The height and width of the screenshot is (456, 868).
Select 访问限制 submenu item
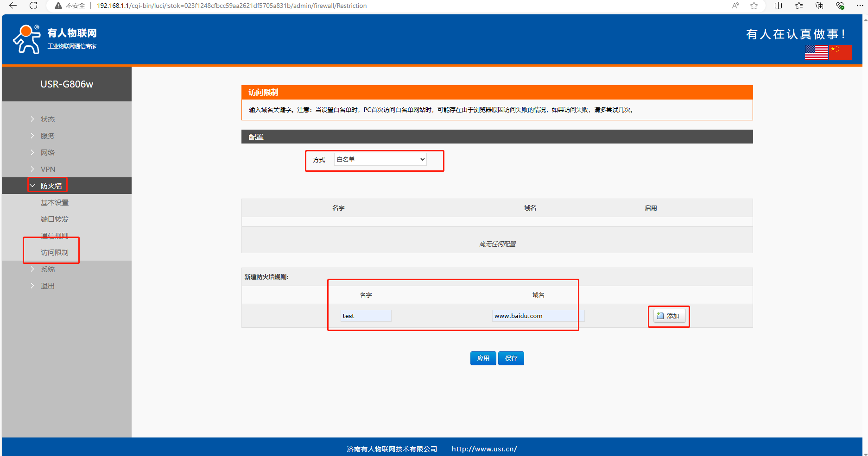tap(54, 252)
